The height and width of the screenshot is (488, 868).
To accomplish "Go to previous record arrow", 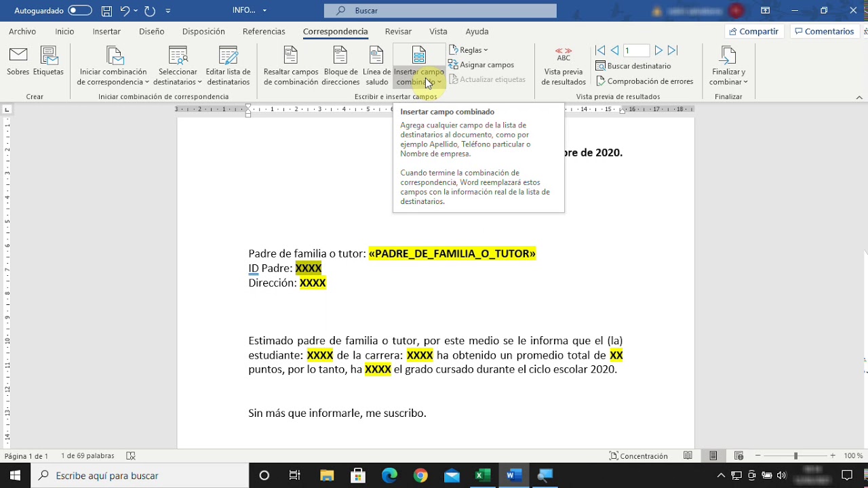I will tap(614, 50).
